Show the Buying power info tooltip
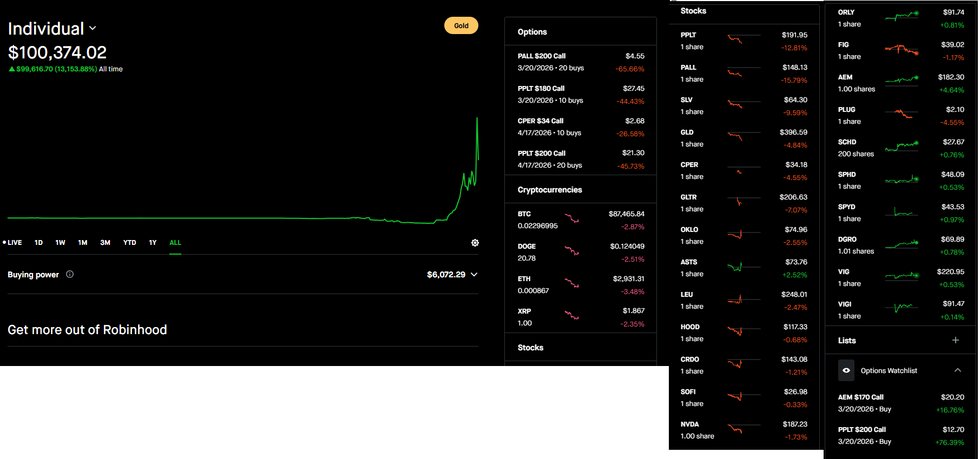Image resolution: width=980 pixels, height=459 pixels. point(70,274)
